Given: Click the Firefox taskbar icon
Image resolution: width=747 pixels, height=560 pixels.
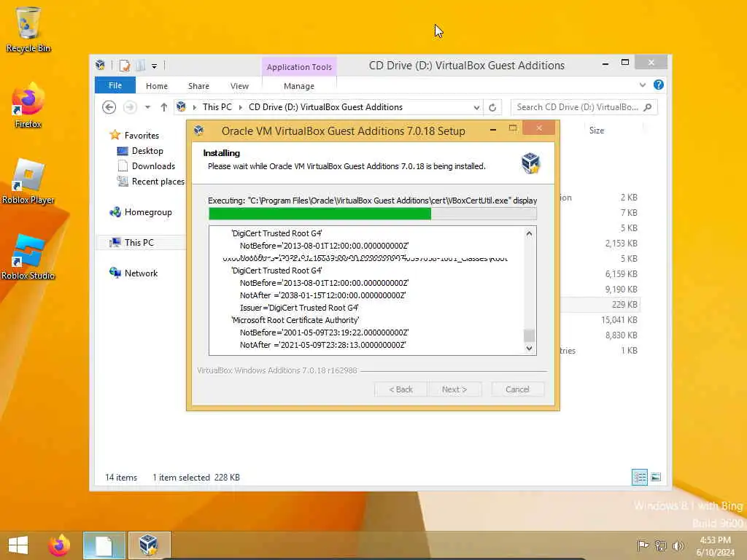Looking at the screenshot, I should [x=59, y=545].
